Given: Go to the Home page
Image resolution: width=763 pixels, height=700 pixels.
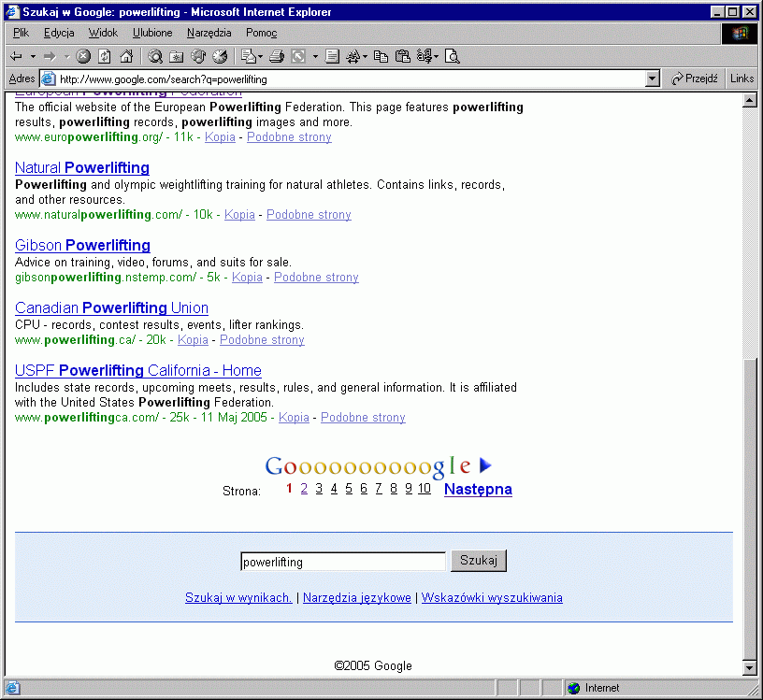Looking at the screenshot, I should coord(126,56).
